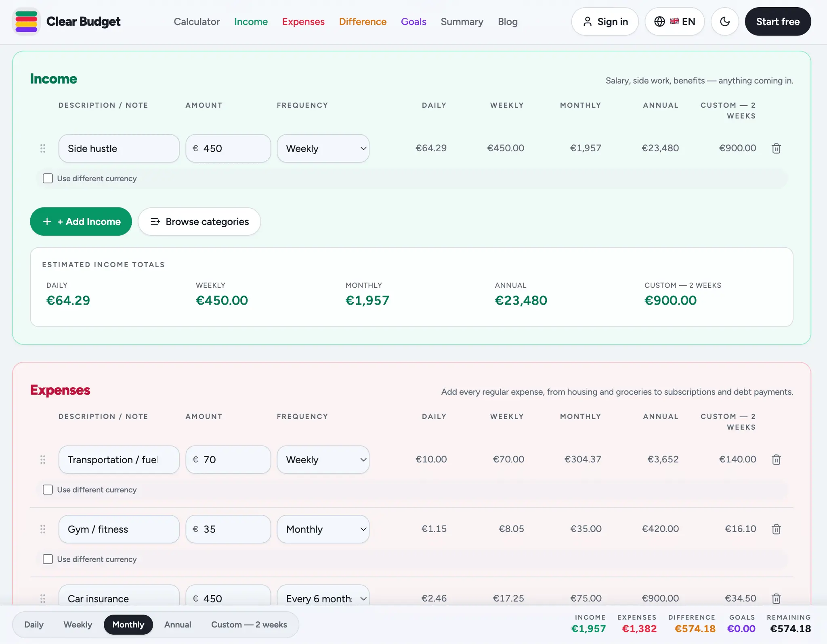Switch period view to Daily
Screen dimensions: 827x644
pos(34,625)
